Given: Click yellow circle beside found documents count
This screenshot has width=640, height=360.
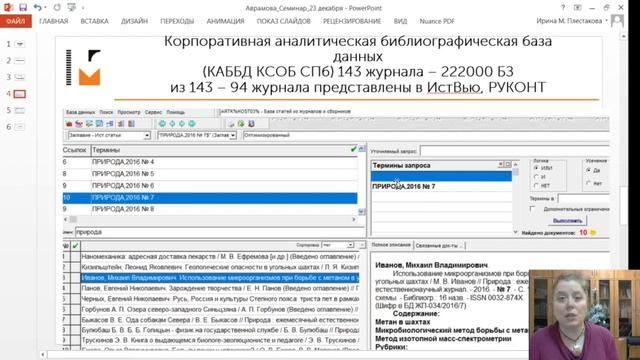Looking at the screenshot, I should (593, 233).
